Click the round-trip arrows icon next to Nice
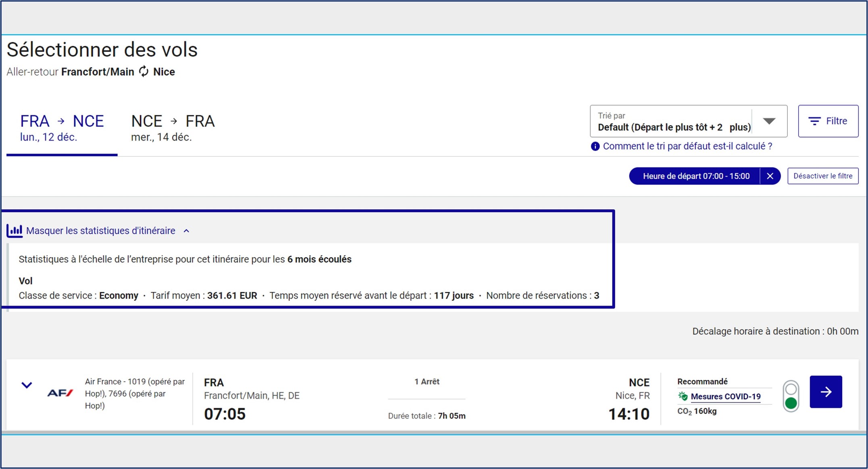 pos(144,71)
